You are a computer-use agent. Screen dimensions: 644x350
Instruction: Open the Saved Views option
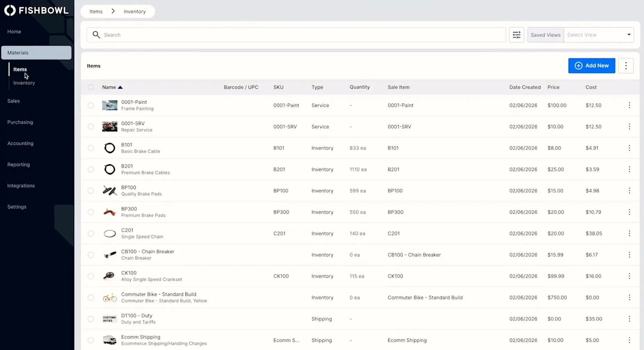pos(545,35)
